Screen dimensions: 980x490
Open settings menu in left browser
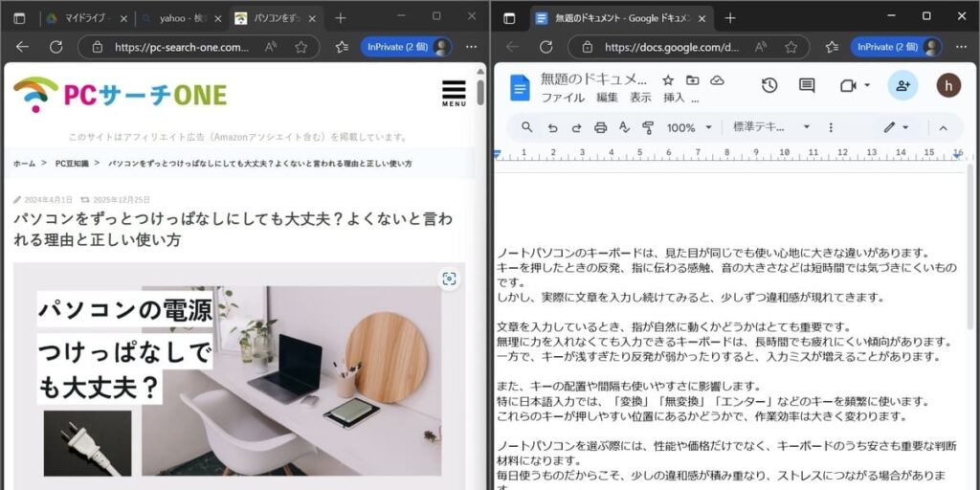(472, 47)
